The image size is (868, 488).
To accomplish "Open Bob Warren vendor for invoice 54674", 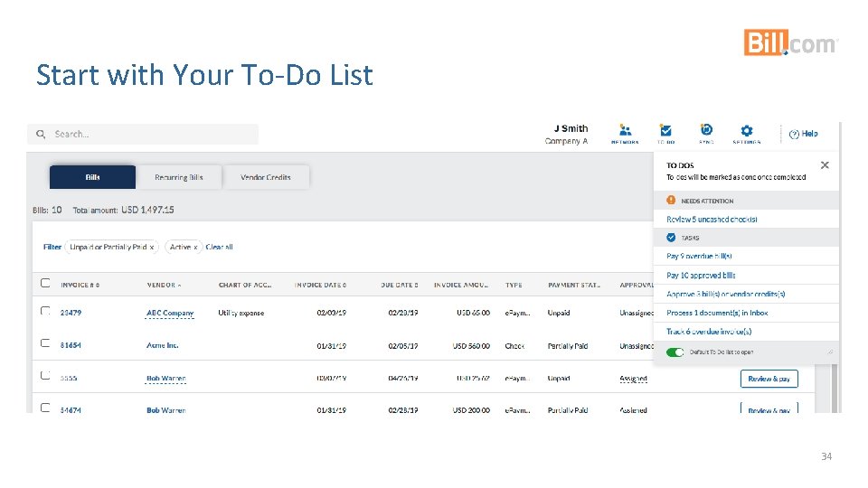I will [166, 410].
